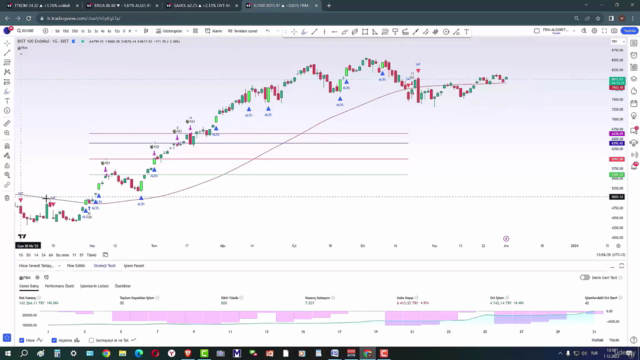Select the 5d interval in toolbar

point(58,31)
